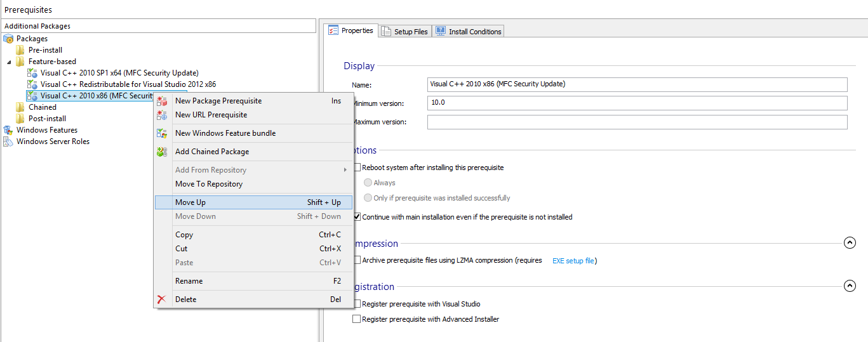Click the Minimum version input field
Image resolution: width=868 pixels, height=342 pixels.
[x=637, y=103]
